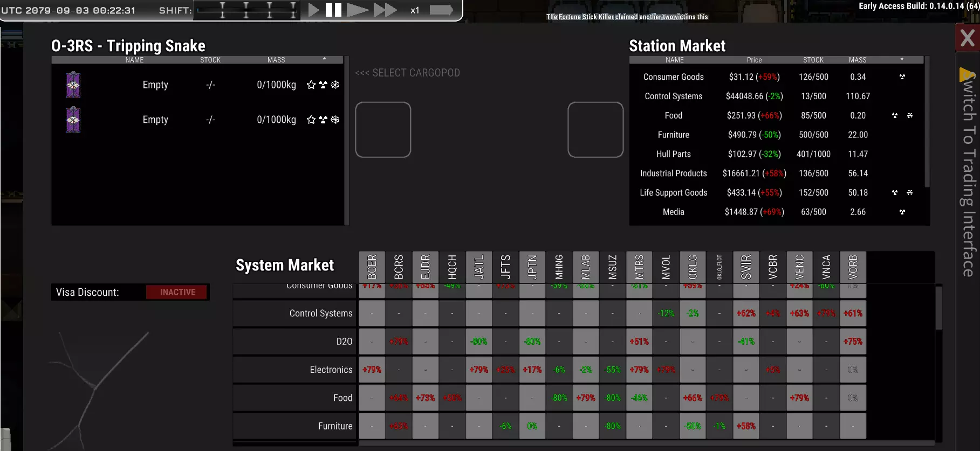Click the x1 speed indicator
The image size is (980, 451).
[x=415, y=10]
